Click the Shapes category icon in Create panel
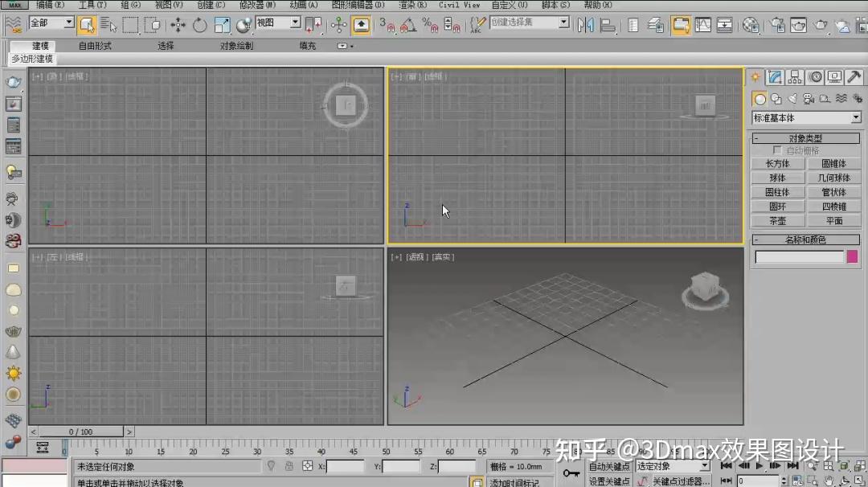Image resolution: width=868 pixels, height=487 pixels. pos(776,98)
